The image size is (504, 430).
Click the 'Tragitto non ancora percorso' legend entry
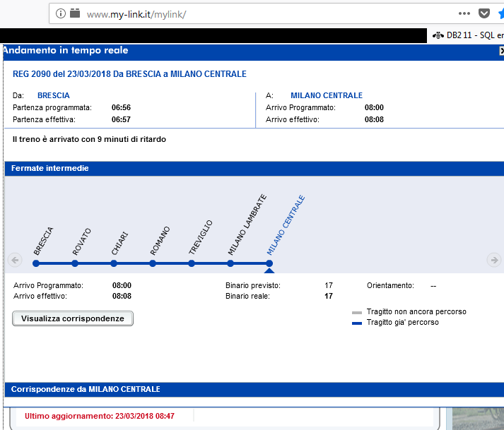[416, 311]
